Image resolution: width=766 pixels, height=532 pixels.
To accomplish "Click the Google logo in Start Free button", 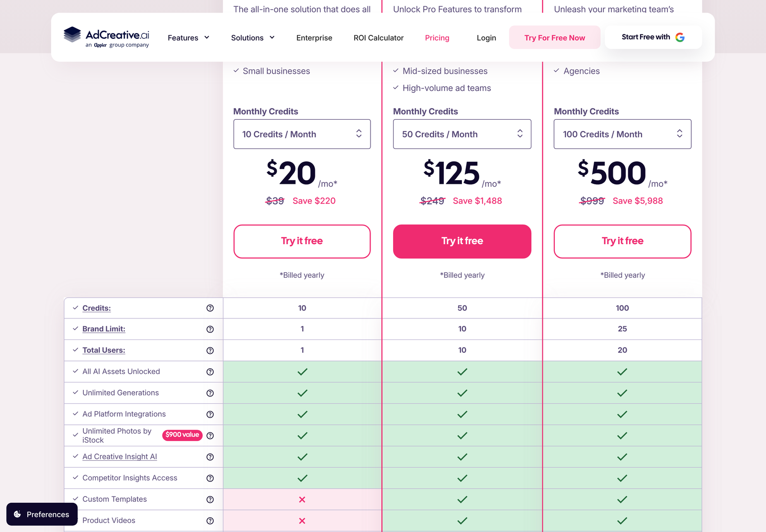I will click(680, 37).
